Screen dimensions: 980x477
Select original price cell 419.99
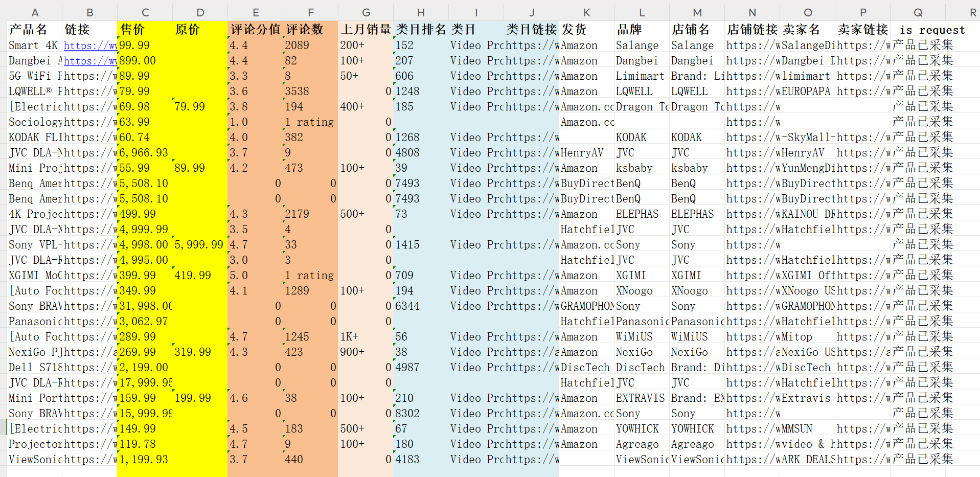(200, 275)
